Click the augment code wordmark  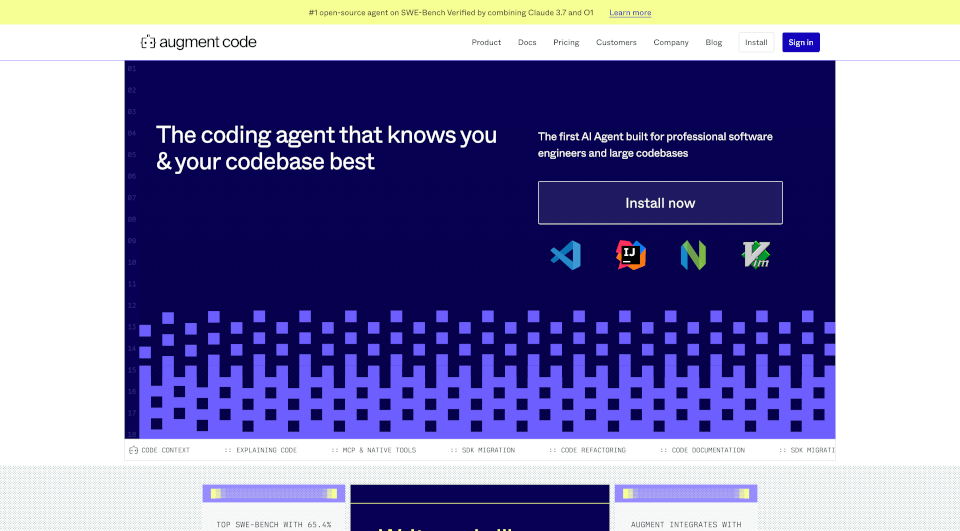click(x=208, y=42)
